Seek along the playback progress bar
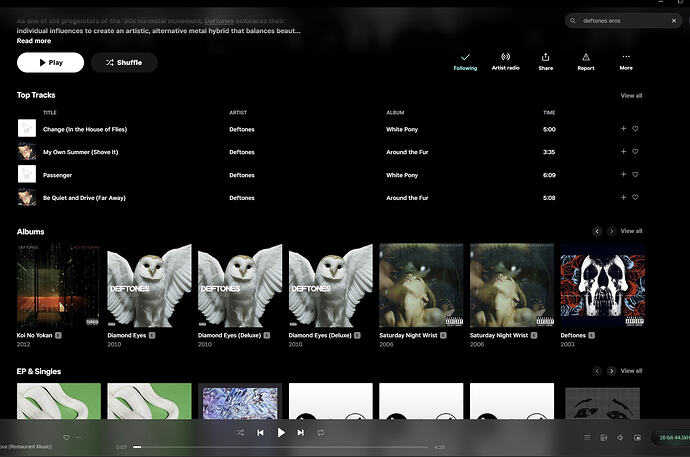 (280, 447)
